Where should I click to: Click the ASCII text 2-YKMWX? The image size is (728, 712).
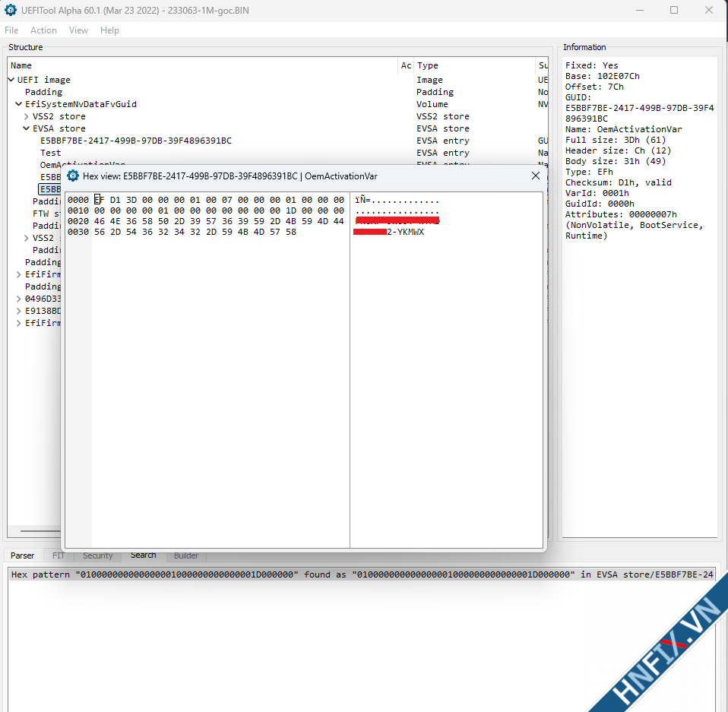405,232
